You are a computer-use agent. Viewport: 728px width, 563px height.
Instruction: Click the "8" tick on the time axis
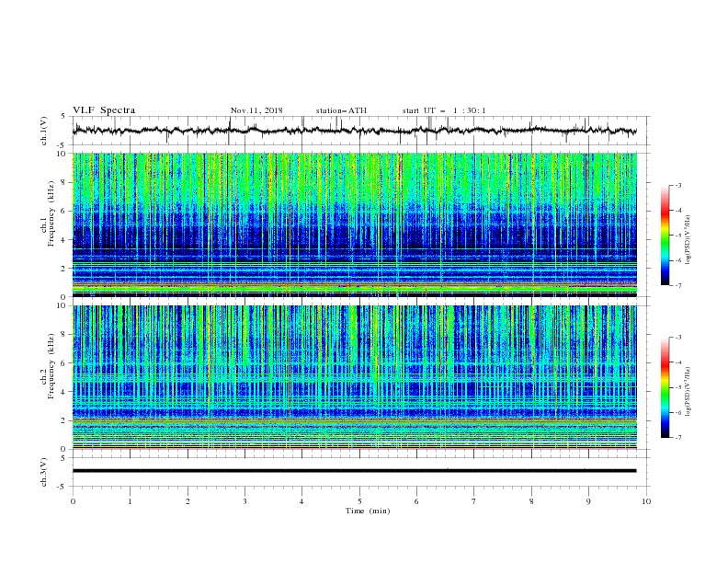point(531,501)
